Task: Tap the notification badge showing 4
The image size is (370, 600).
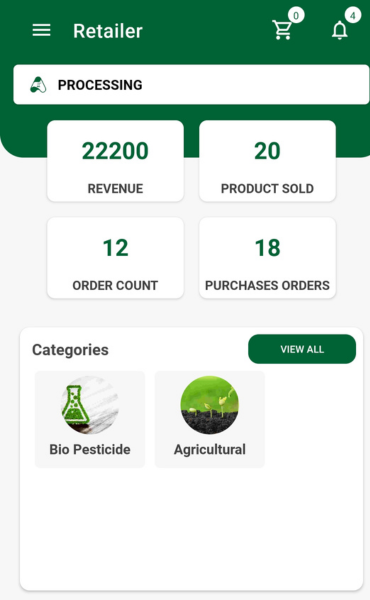Action: 352,16
